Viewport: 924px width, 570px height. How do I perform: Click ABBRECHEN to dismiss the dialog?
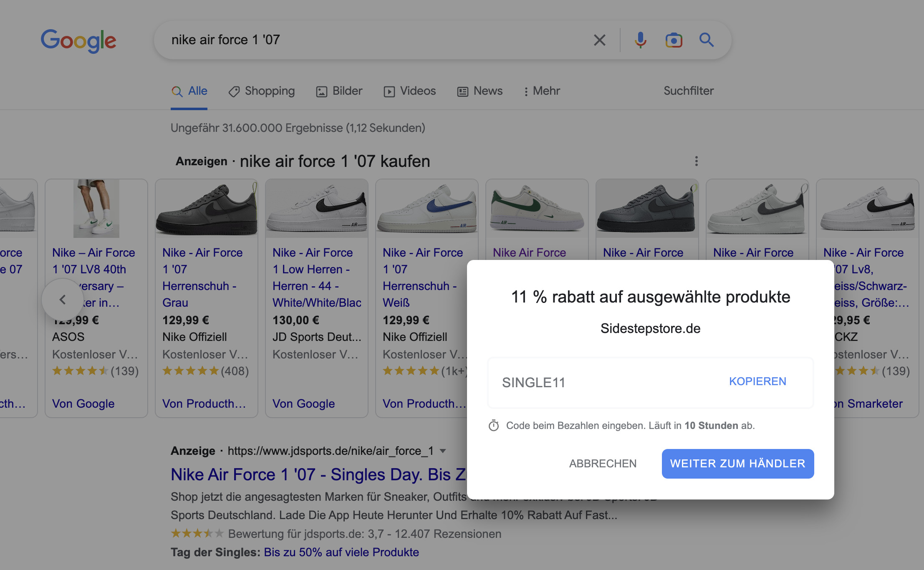pyautogui.click(x=603, y=464)
